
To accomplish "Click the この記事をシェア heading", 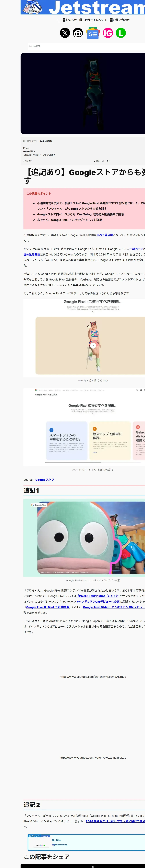I will [47, 857].
